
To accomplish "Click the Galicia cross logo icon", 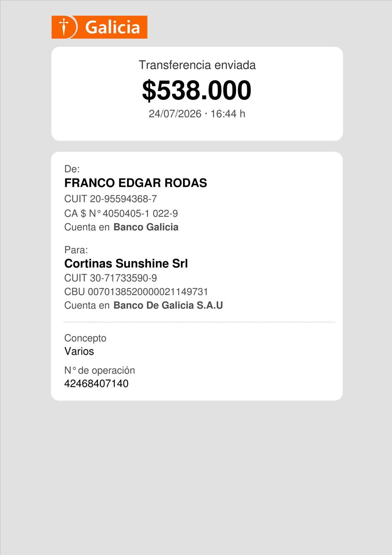I will point(65,27).
